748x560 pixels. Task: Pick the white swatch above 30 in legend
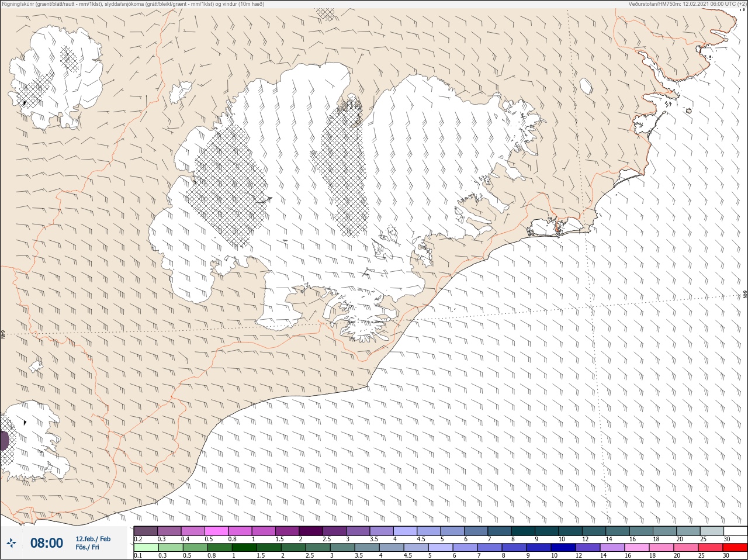pos(735,531)
